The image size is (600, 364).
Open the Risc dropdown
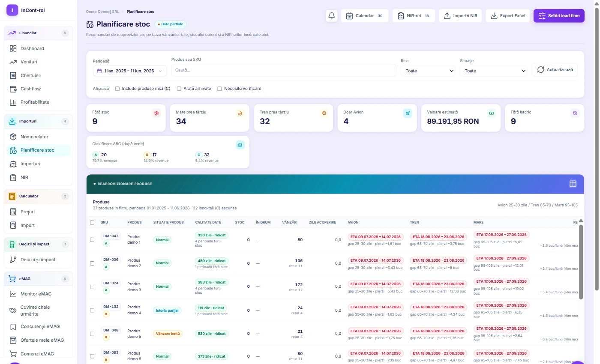pos(428,71)
